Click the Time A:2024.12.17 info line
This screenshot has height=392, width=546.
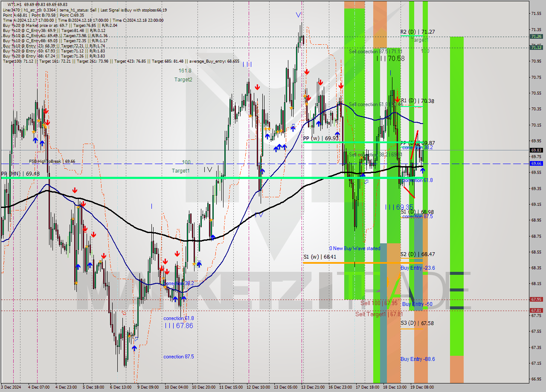pos(28,20)
